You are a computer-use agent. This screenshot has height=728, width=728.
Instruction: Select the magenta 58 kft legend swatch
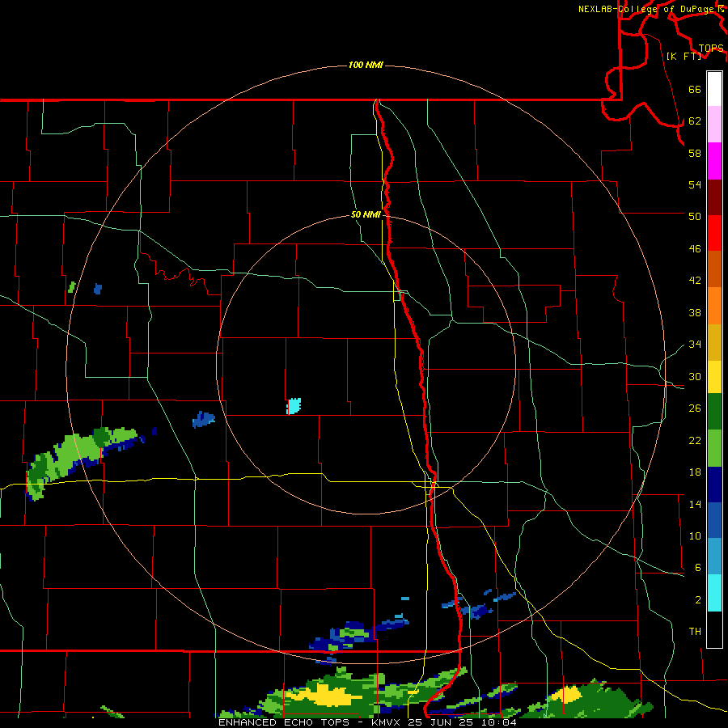click(714, 161)
